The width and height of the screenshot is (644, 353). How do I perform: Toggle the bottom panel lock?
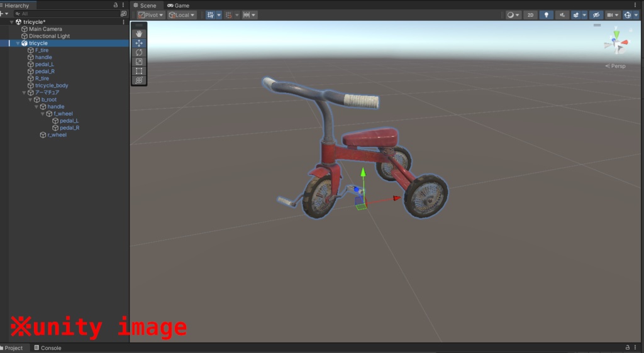point(627,347)
